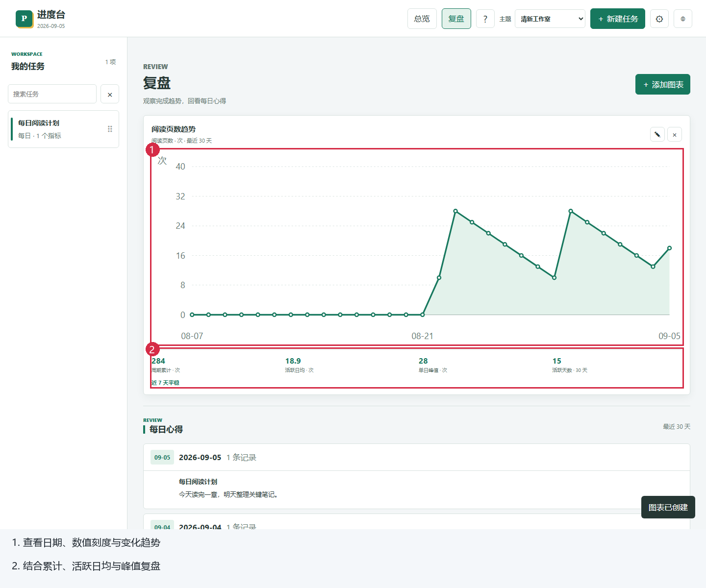Viewport: 706px width, 588px height.
Task: Click the 28 单日峰值 statistic
Action: 433,365
